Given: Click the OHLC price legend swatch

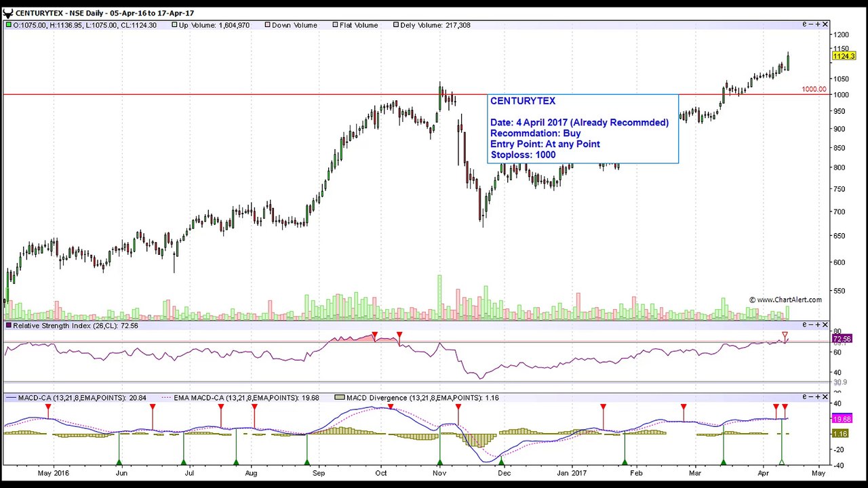Looking at the screenshot, I should tap(8, 25).
